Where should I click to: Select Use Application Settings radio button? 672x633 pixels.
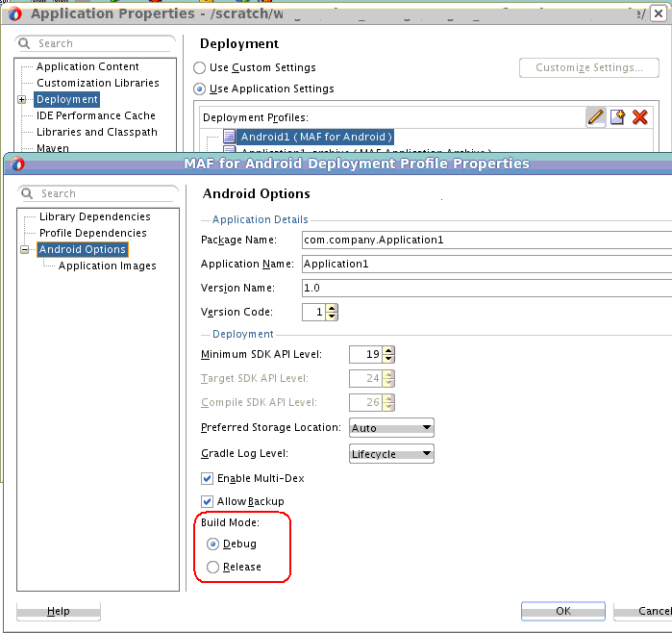199,89
